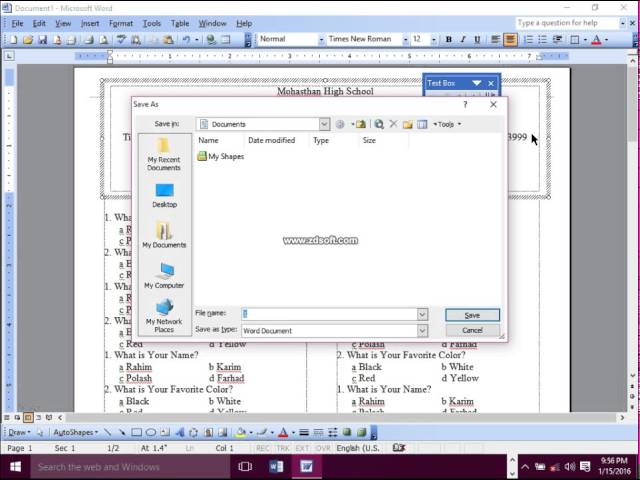Select My Computer in the places bar
The image size is (640, 480).
click(x=164, y=276)
